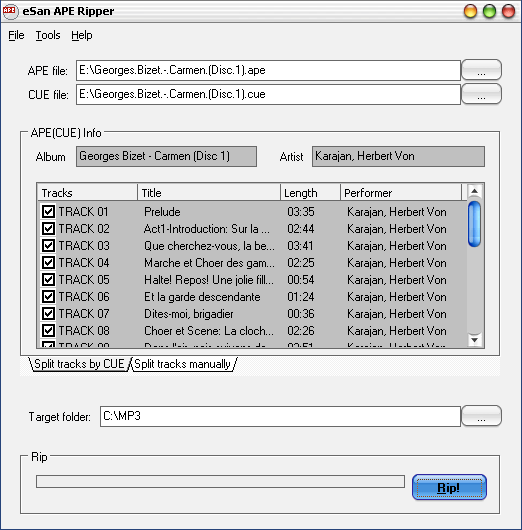Click the track list scroll-up arrow
522x530 pixels.
[474, 192]
